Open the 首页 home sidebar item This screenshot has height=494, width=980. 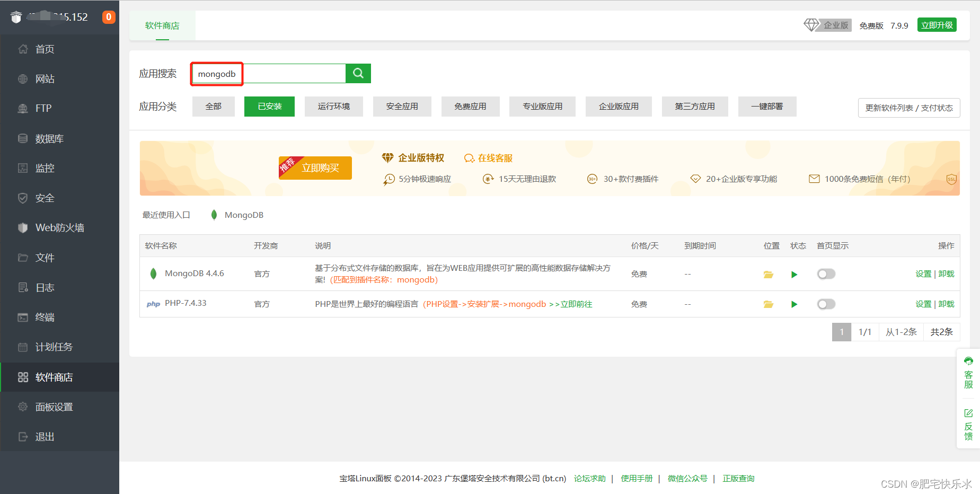tap(59, 49)
